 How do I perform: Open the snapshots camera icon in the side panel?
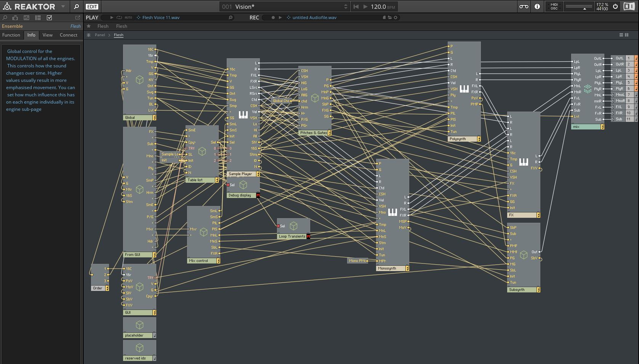click(x=15, y=18)
